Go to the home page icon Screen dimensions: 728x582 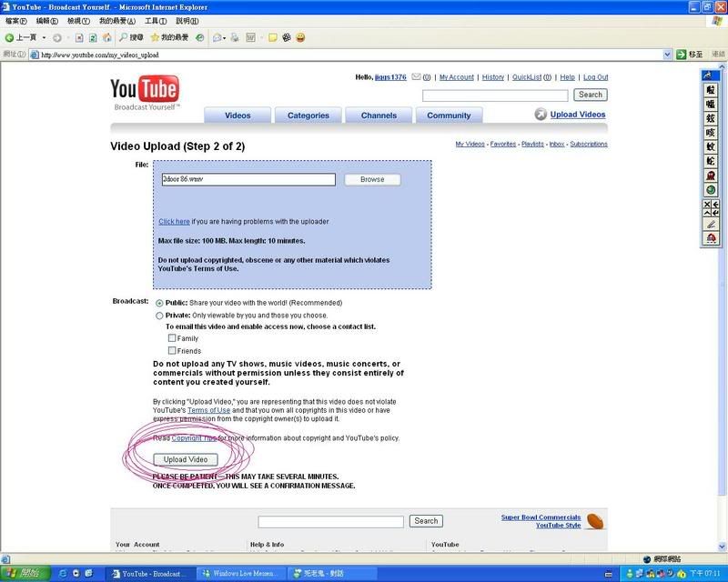point(106,37)
